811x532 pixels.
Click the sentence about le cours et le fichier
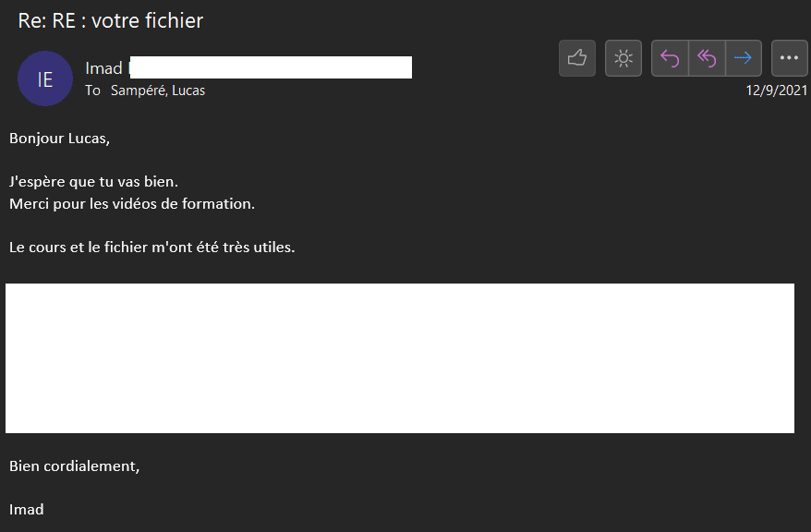[152, 248]
